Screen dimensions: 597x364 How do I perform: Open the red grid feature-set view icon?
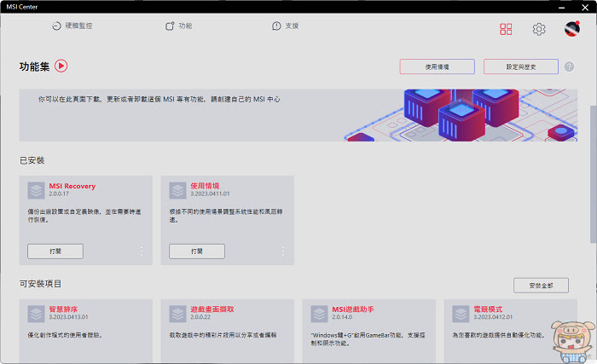tap(506, 29)
